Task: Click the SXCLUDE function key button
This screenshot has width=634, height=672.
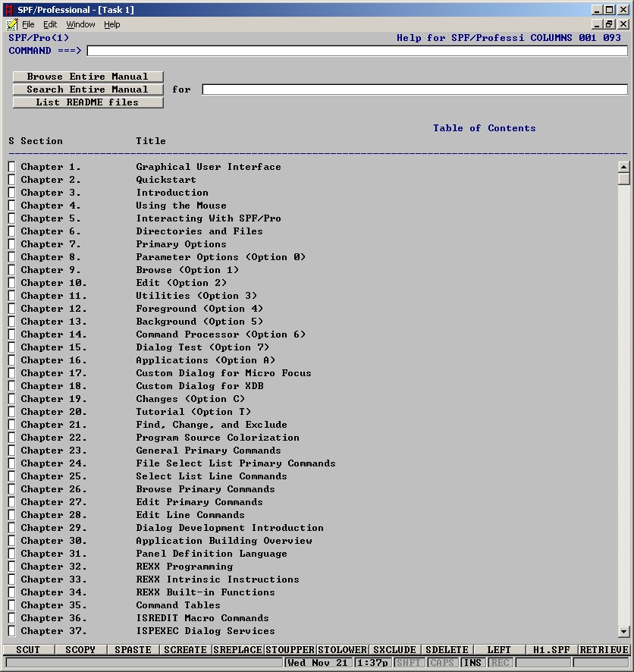Action: [x=394, y=650]
